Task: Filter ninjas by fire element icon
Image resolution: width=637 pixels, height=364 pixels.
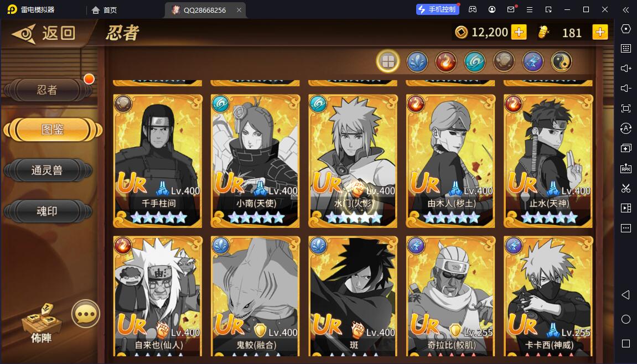Action: [446, 62]
